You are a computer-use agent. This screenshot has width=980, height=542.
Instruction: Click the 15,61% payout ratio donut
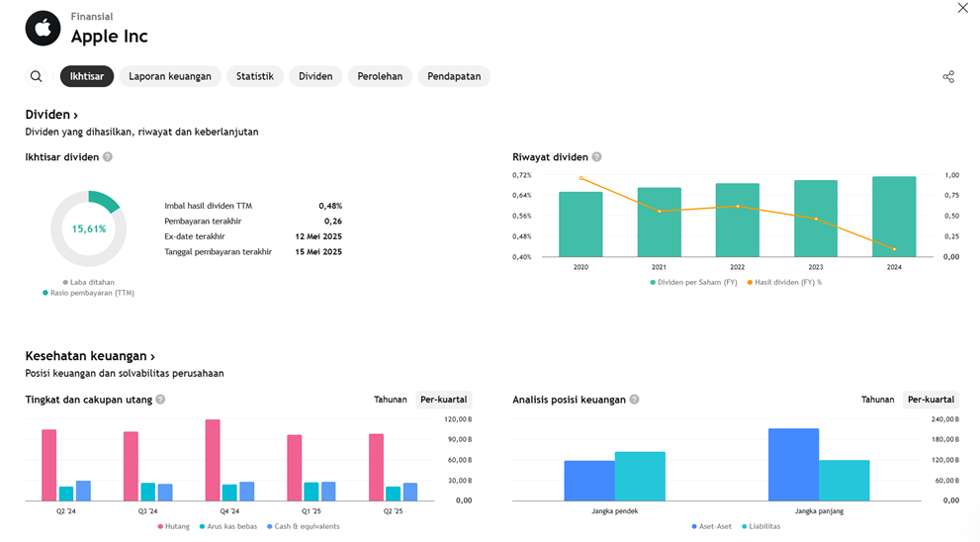[x=89, y=228]
